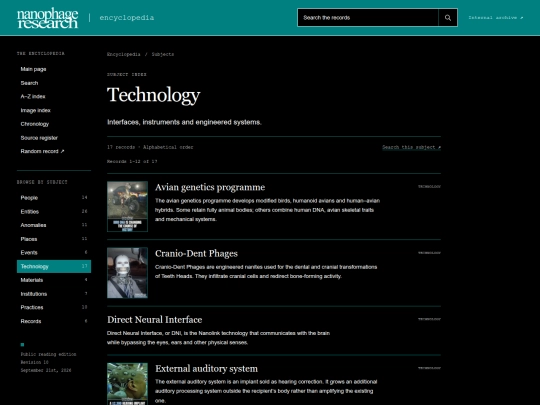This screenshot has width=540, height=405.
Task: Click Technology tag on External auditory system row
Action: click(429, 368)
